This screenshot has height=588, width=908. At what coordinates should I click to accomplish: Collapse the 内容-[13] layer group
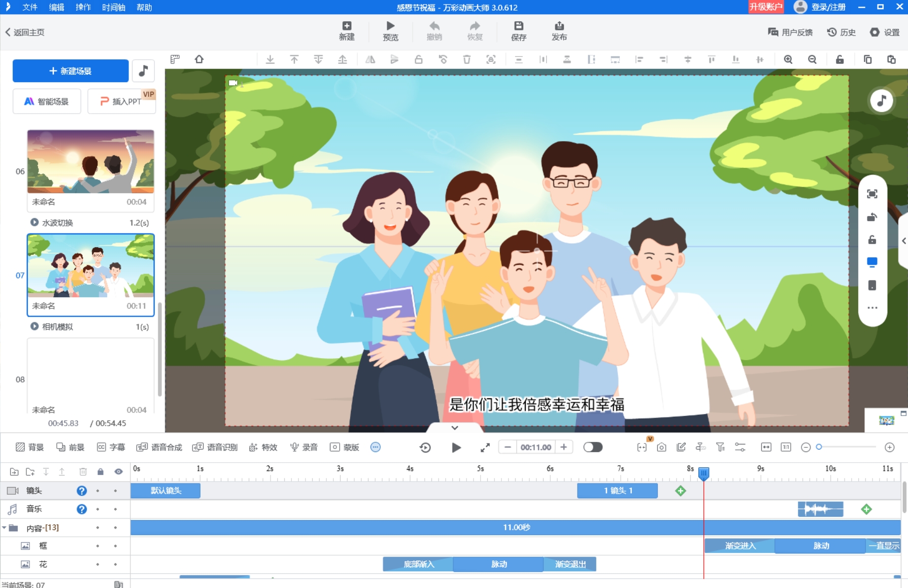point(5,528)
